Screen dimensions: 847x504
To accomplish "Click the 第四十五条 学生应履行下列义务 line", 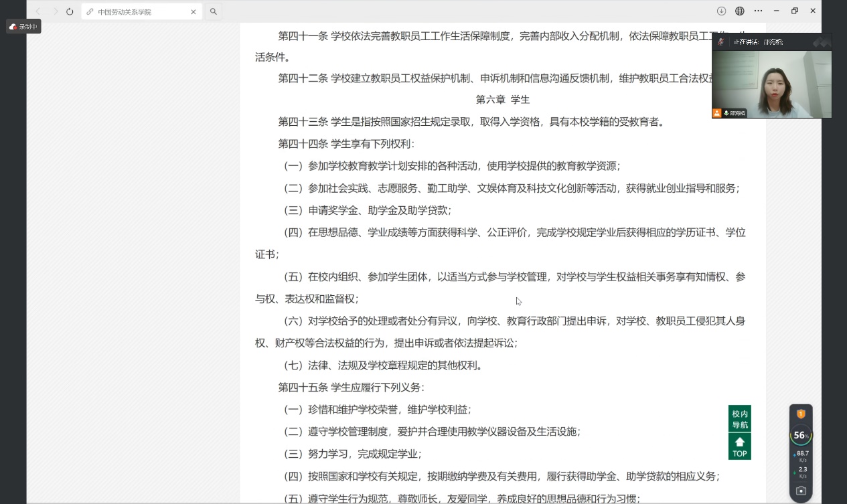I will [352, 387].
